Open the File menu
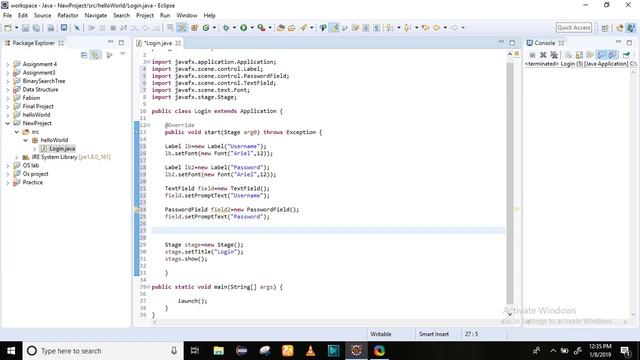Image resolution: width=640 pixels, height=360 pixels. point(7,16)
